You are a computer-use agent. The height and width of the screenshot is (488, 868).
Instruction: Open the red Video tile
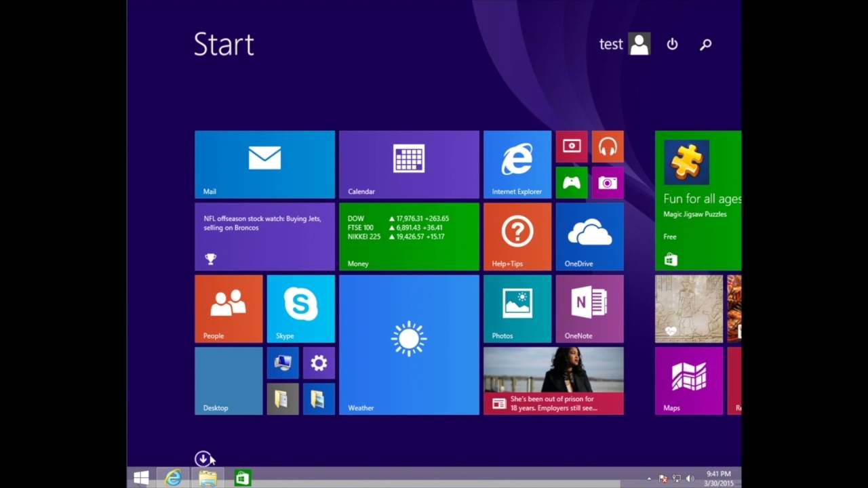572,146
